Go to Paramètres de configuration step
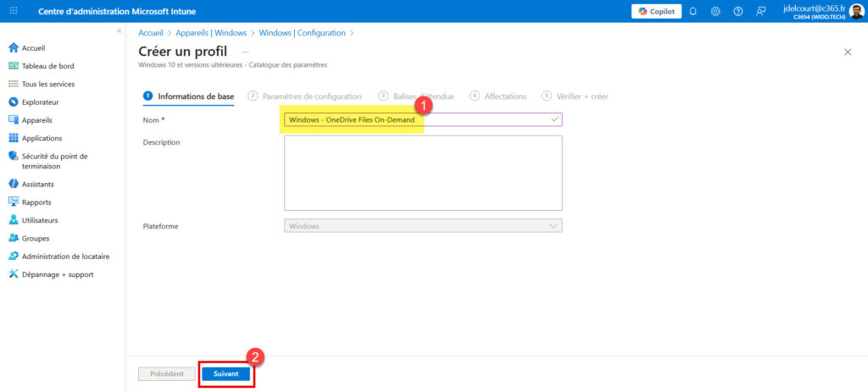This screenshot has height=392, width=868. (x=311, y=97)
